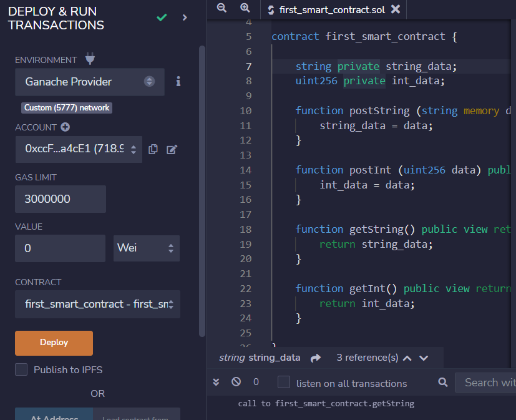The height and width of the screenshot is (420, 516).
Task: Click the zoom in magnifier icon
Action: 245,8
